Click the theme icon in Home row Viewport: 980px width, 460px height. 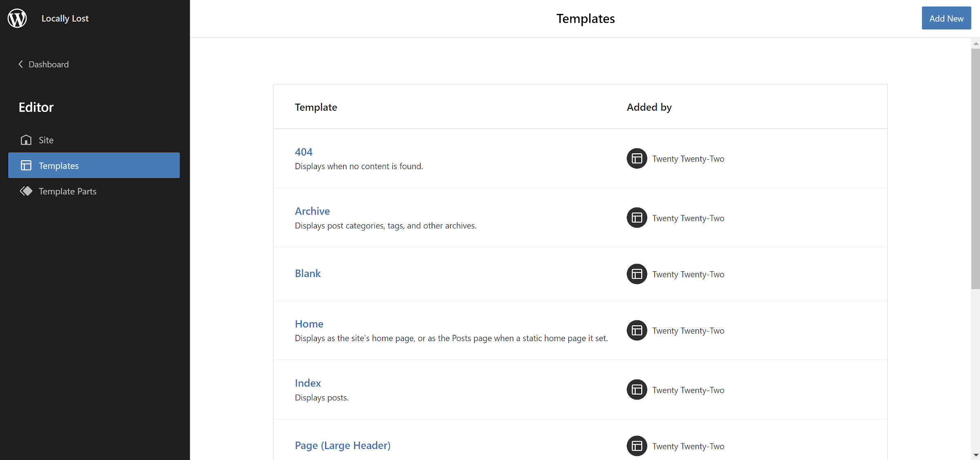click(637, 330)
